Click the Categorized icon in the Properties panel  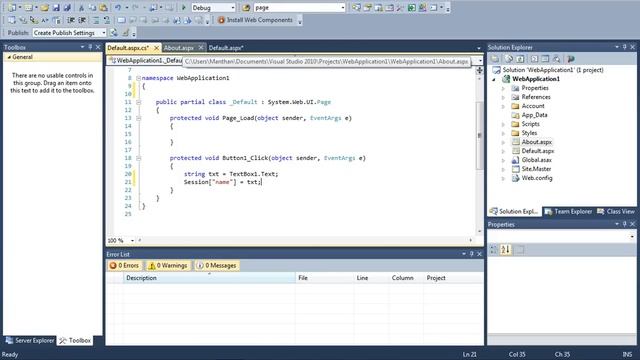click(494, 249)
